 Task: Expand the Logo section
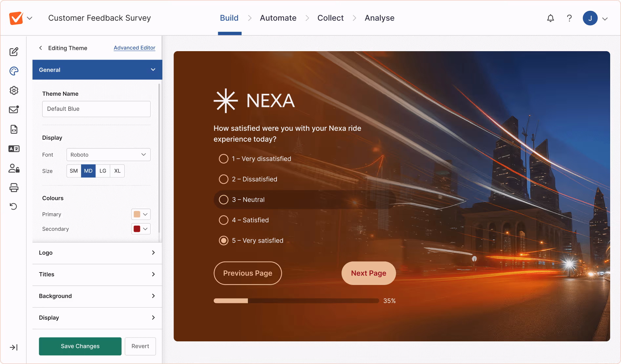97,253
